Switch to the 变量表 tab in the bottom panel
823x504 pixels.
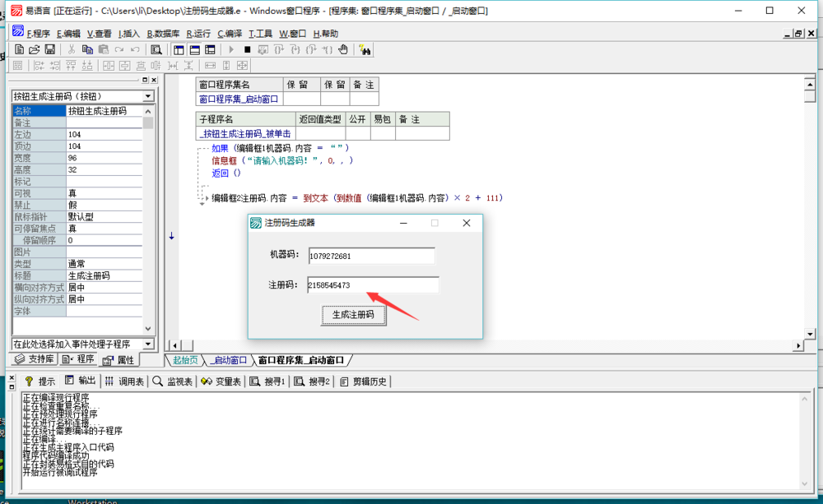point(221,381)
